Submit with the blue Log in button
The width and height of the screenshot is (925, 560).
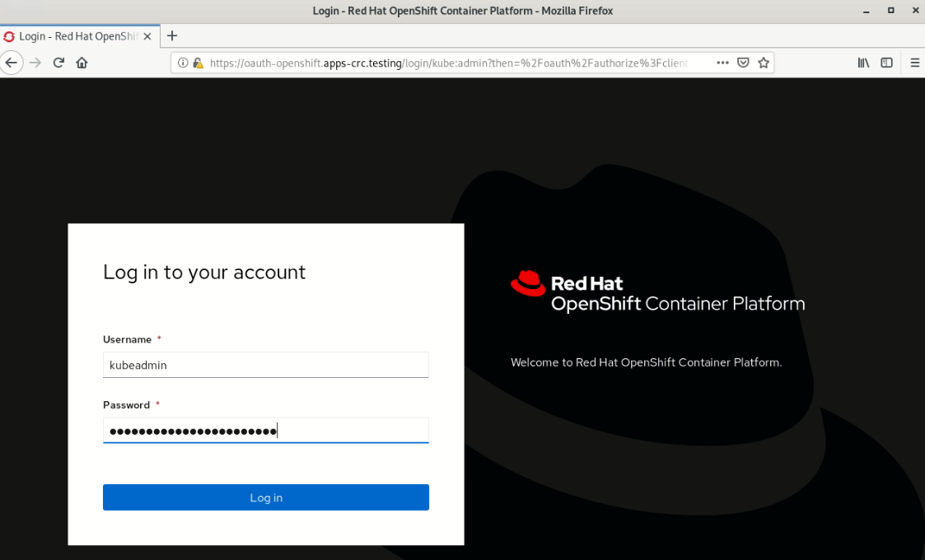(x=265, y=497)
